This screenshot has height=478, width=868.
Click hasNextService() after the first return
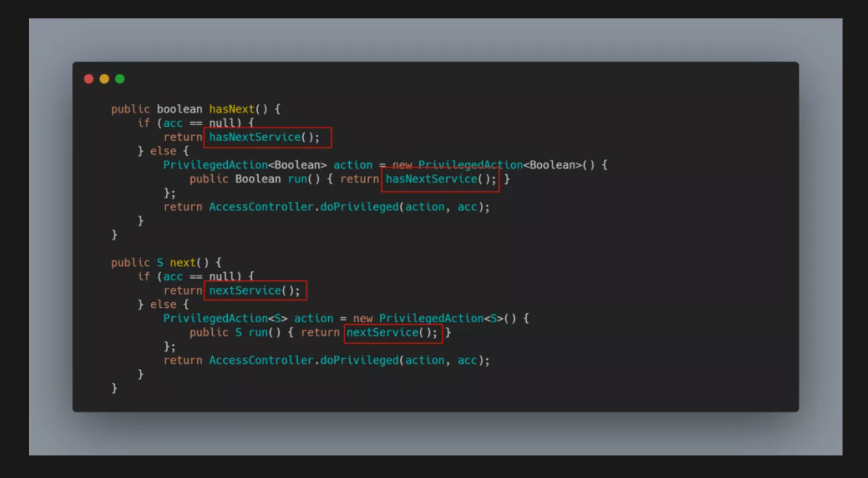264,137
